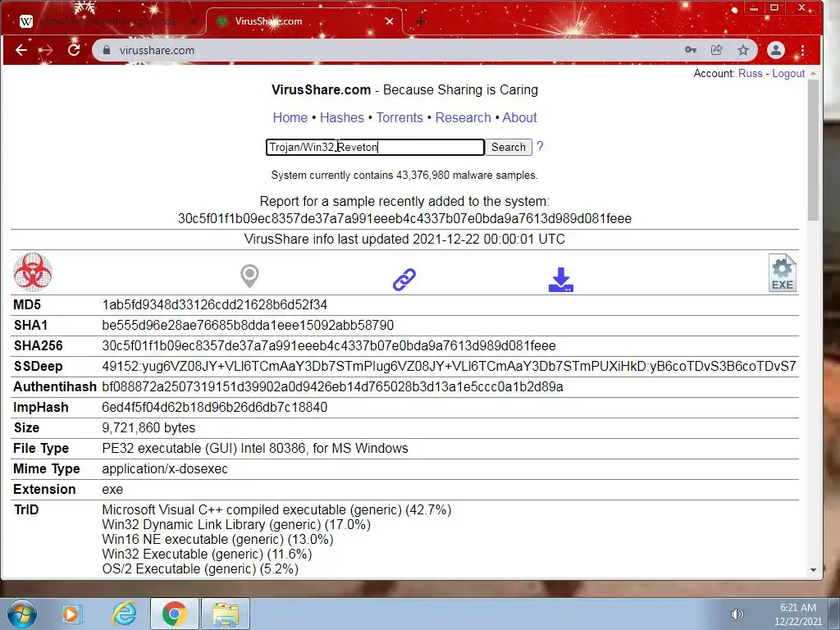Launch Windows Media Player from taskbar
This screenshot has width=840, height=630.
coord(71,614)
